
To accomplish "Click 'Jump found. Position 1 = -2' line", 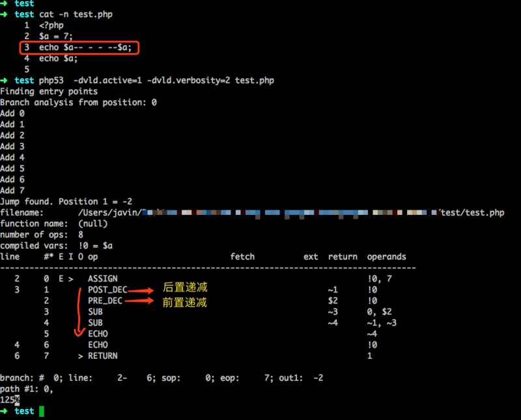I will 66,201.
